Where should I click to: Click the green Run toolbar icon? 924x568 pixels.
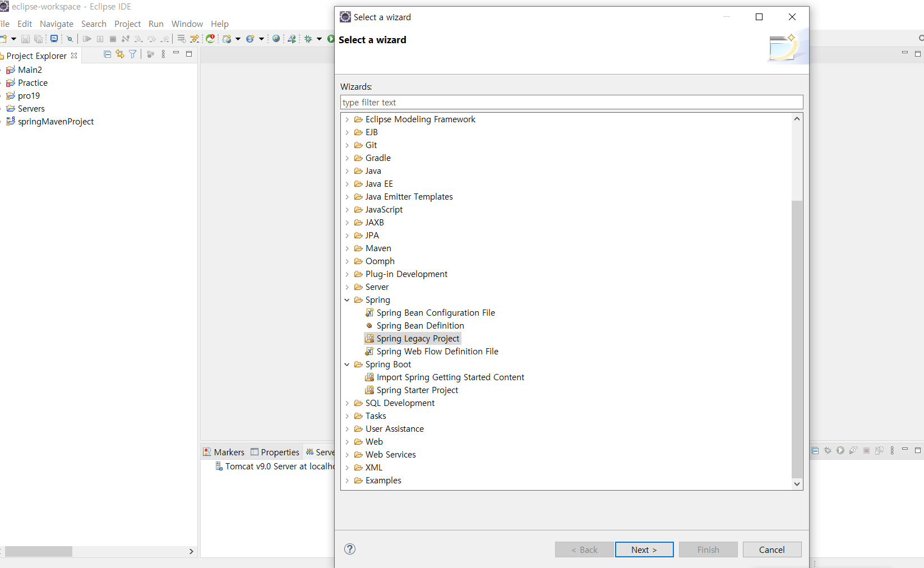[331, 39]
